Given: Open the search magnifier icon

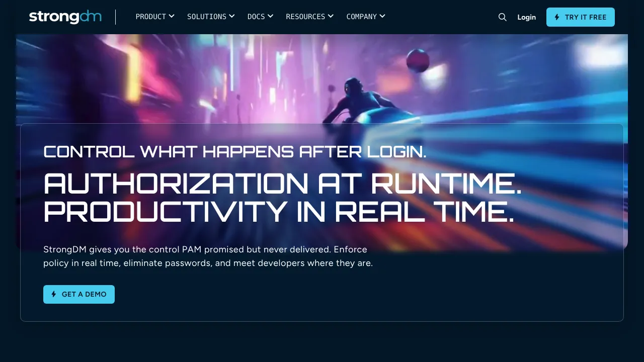Looking at the screenshot, I should pyautogui.click(x=502, y=17).
